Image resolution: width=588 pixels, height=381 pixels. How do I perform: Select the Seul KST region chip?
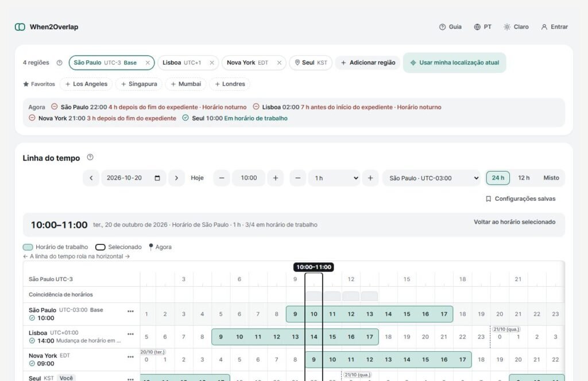coord(311,63)
